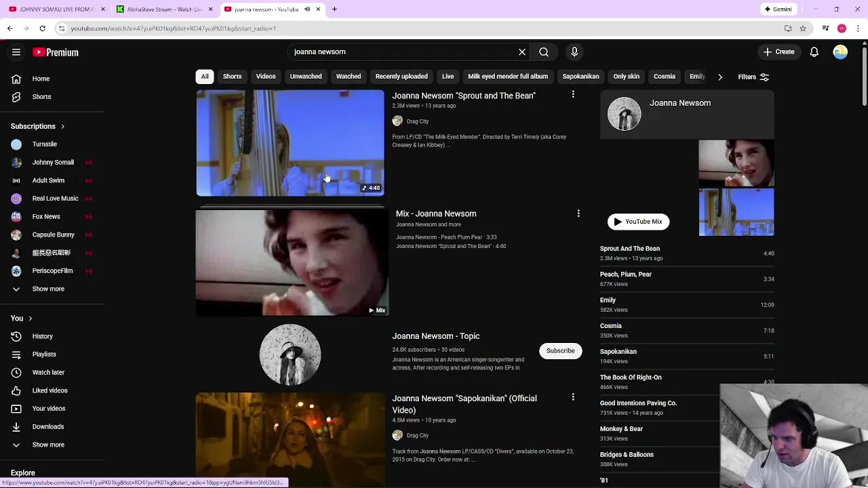The height and width of the screenshot is (488, 868).
Task: Select the All filter chip
Action: pos(205,77)
